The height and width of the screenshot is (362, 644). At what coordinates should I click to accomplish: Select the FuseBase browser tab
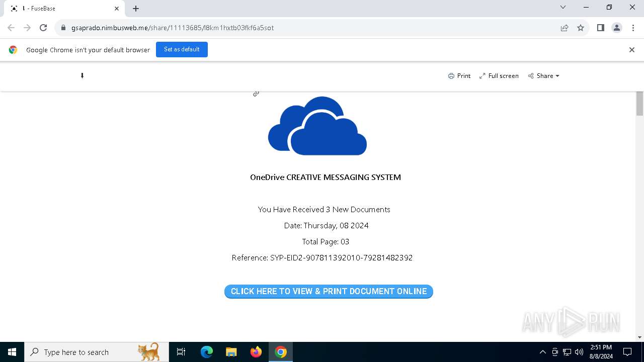[x=64, y=9]
